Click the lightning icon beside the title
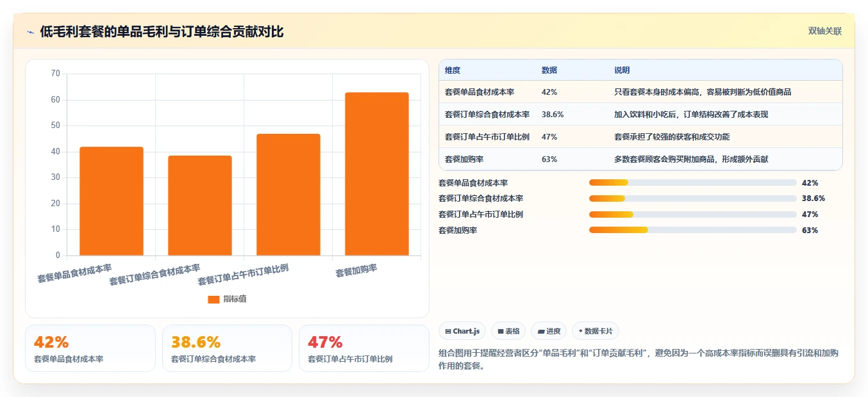 coord(31,32)
